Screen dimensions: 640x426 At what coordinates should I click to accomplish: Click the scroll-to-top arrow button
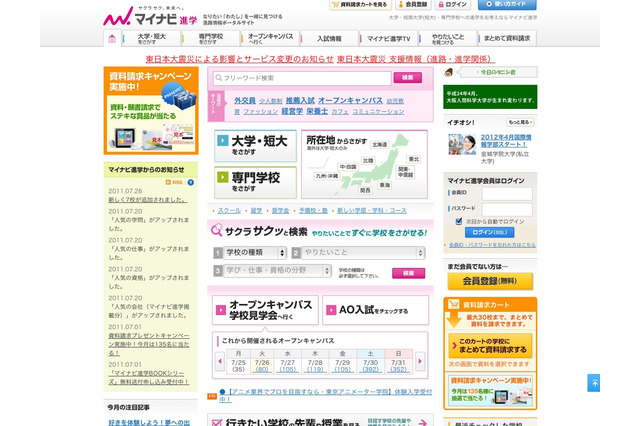593,383
